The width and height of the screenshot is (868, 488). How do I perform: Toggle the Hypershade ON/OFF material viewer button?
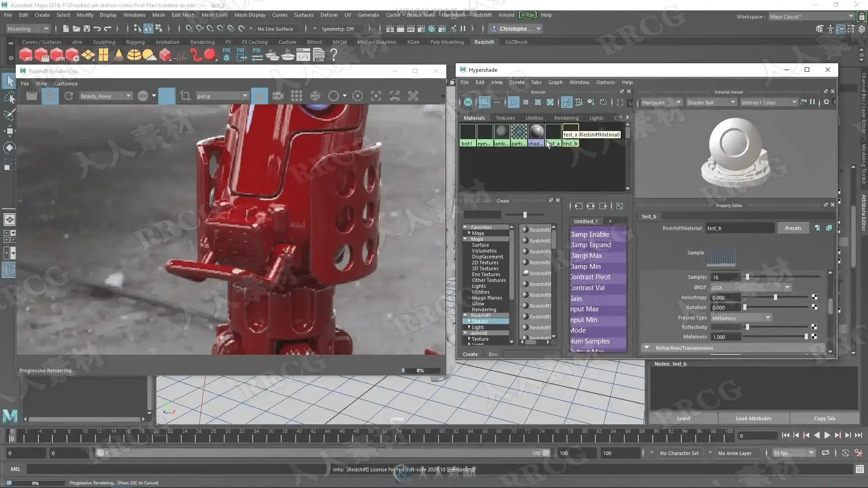pos(468,103)
